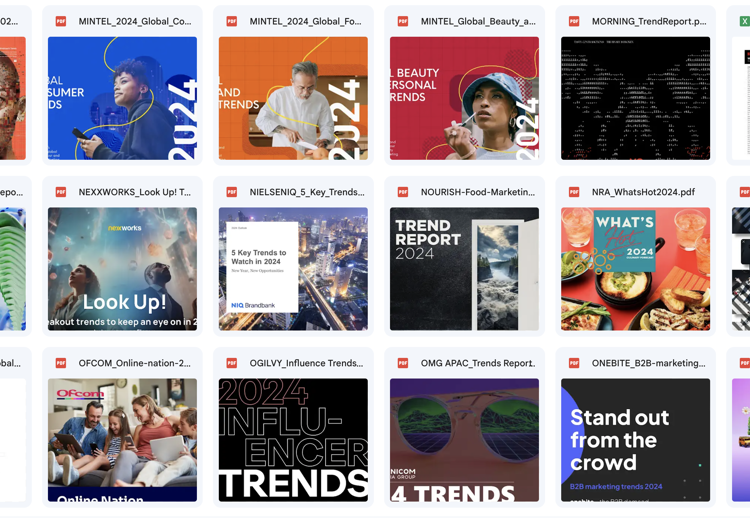750x518 pixels.
Task: Click the PDF icon beside OGILVY_Influence Trends
Action: point(232,363)
